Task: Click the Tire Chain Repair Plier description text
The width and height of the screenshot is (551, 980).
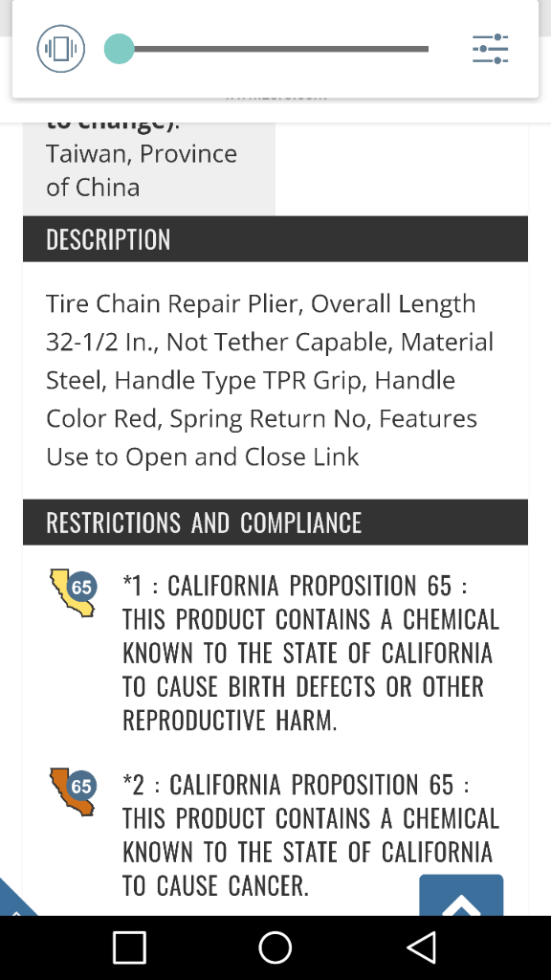Action: pyautogui.click(x=270, y=380)
